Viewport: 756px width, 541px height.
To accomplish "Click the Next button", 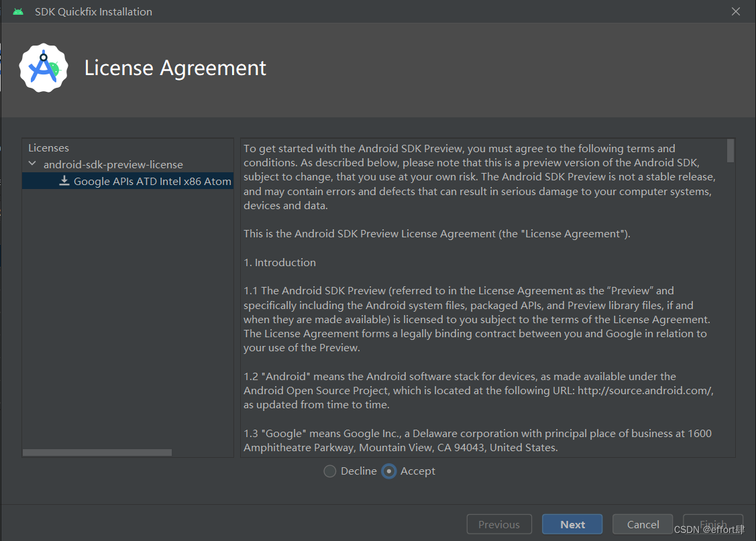I will (572, 524).
